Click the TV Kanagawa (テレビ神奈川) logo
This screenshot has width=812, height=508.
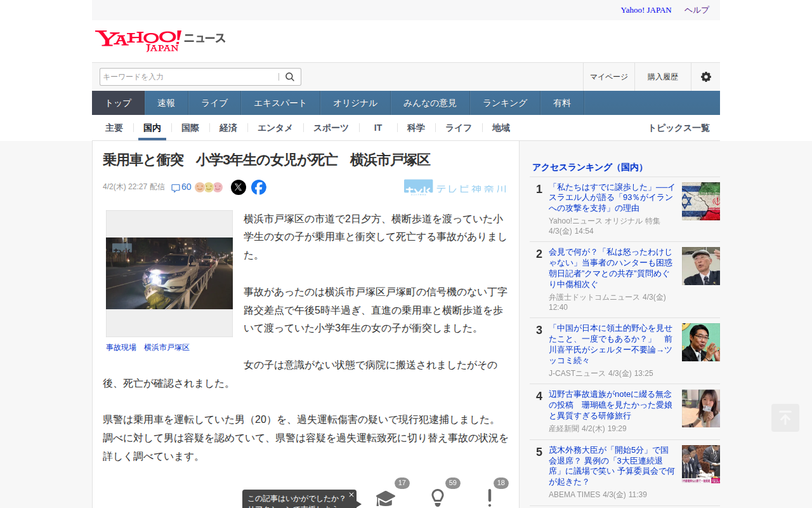(x=455, y=187)
